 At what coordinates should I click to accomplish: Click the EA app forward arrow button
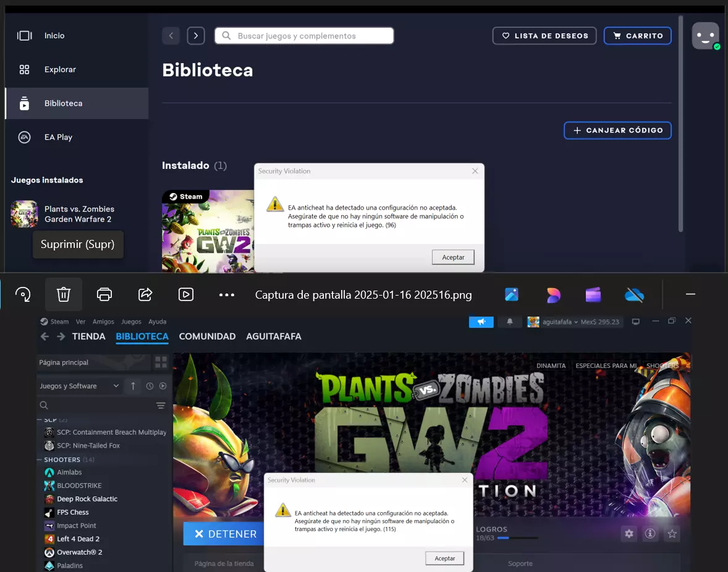pyautogui.click(x=196, y=36)
